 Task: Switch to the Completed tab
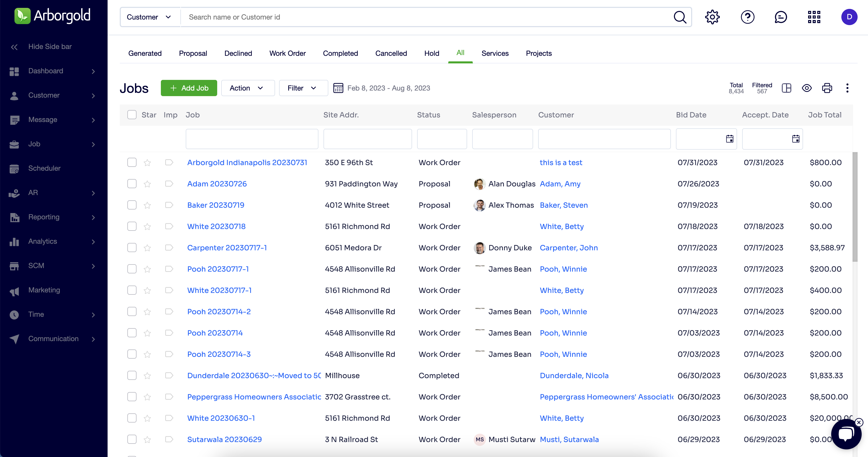(340, 53)
